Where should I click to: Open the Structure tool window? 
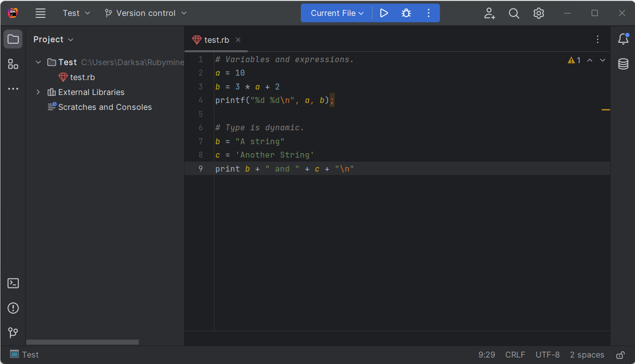[x=13, y=64]
